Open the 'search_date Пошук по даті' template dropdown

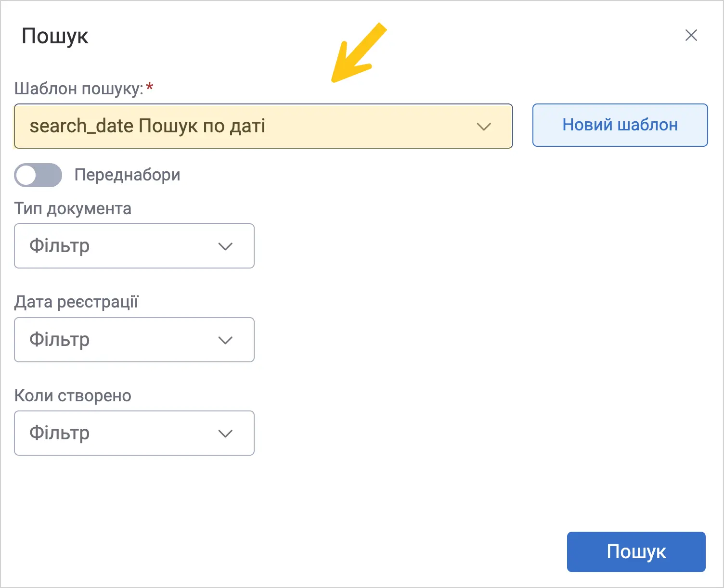point(263,126)
